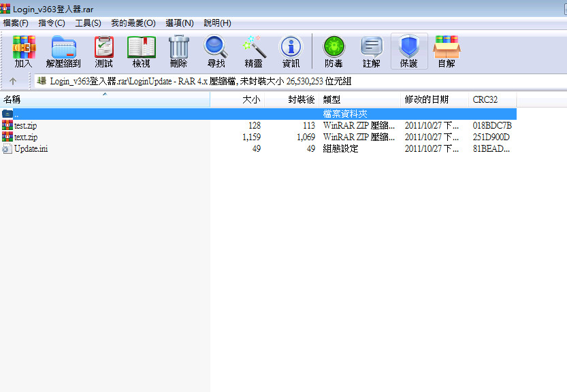Show archive 資訊 (Info) icon
The image size is (567, 392).
pos(291,51)
